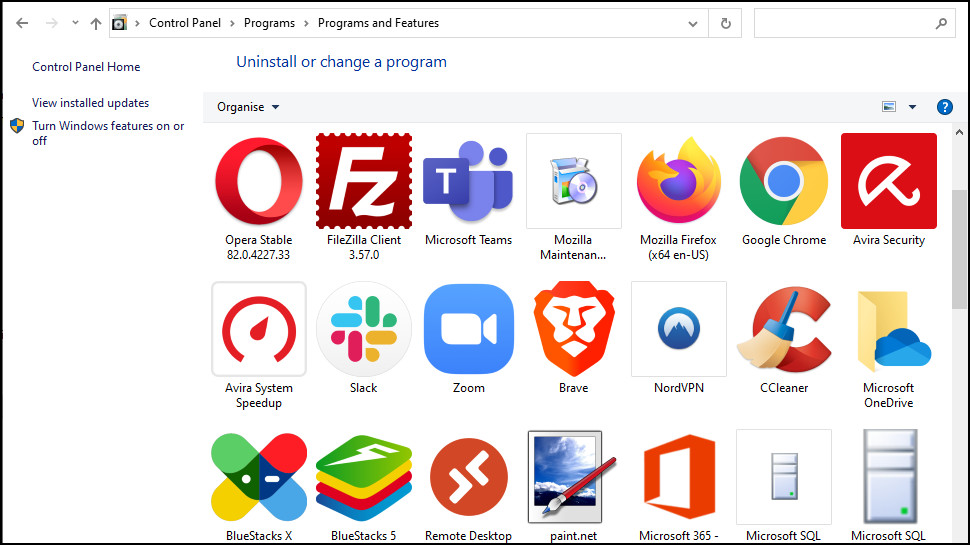
Task: Click the search magnifier icon
Action: click(942, 24)
